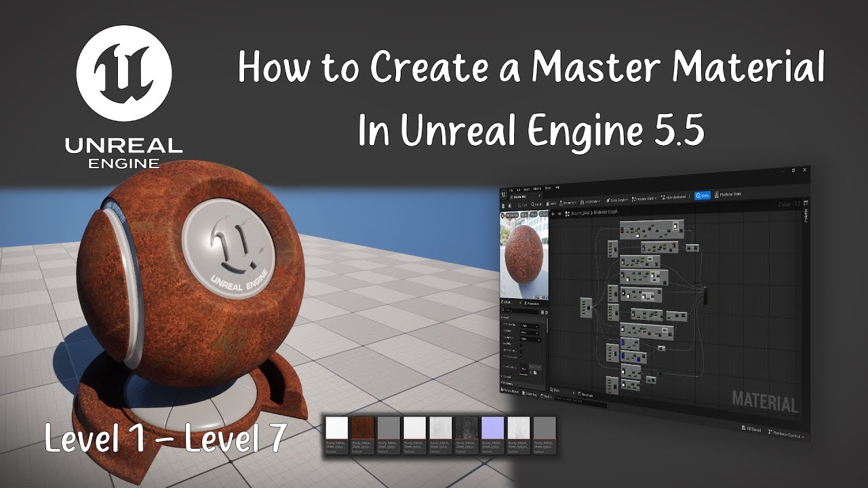This screenshot has height=488, width=868.
Task: Switch to the Details panel tab
Action: coord(506,302)
